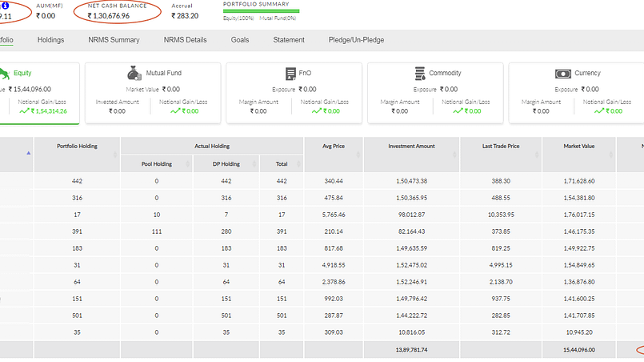This screenshot has width=644, height=362.
Task: Click the blue info icon at top left
Action: pos(5,6)
